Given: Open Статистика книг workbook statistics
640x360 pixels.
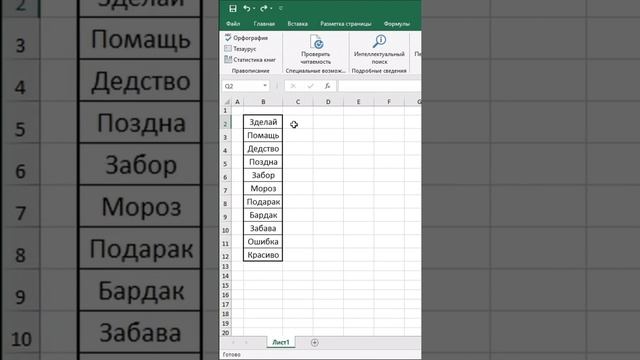Looking at the screenshot, I should (x=250, y=60).
